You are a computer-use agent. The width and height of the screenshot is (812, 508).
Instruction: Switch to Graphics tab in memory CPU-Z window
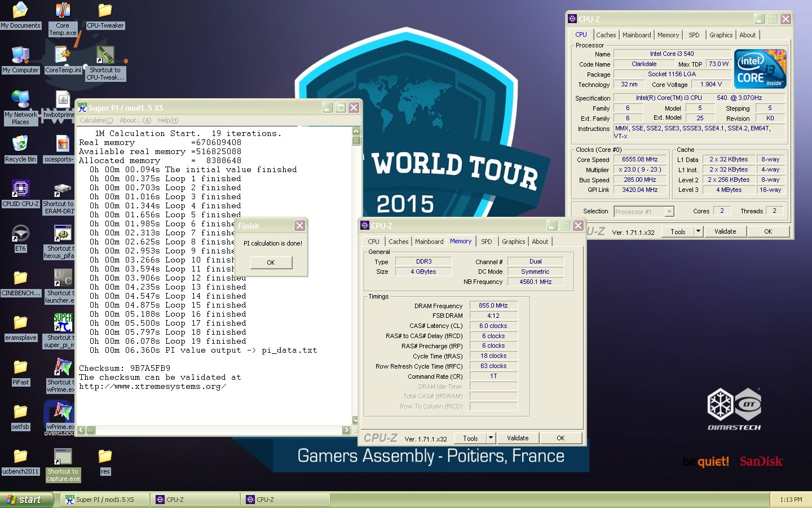click(513, 242)
